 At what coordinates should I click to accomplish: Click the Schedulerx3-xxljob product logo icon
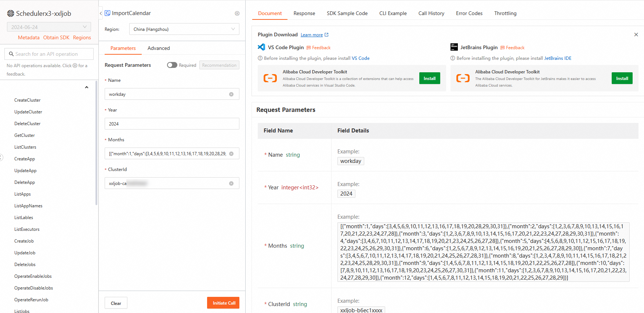pyautogui.click(x=11, y=14)
